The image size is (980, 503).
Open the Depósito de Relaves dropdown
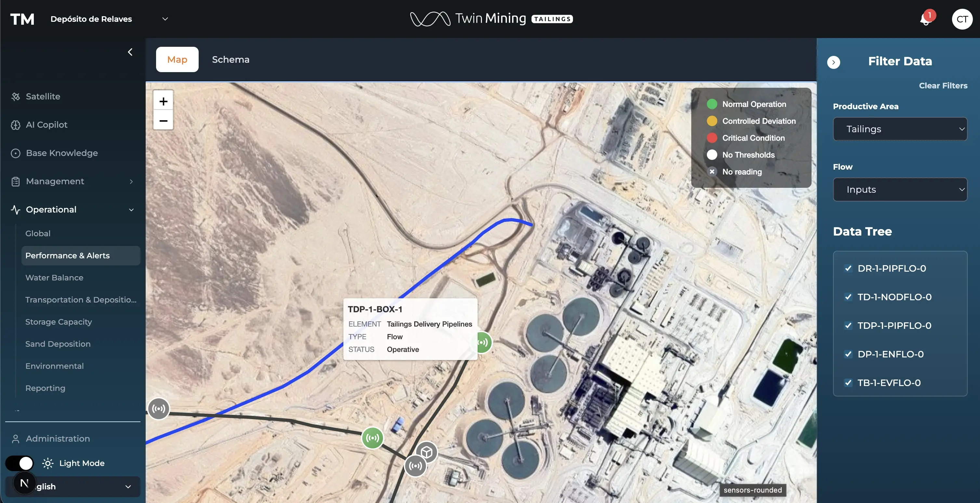point(165,19)
